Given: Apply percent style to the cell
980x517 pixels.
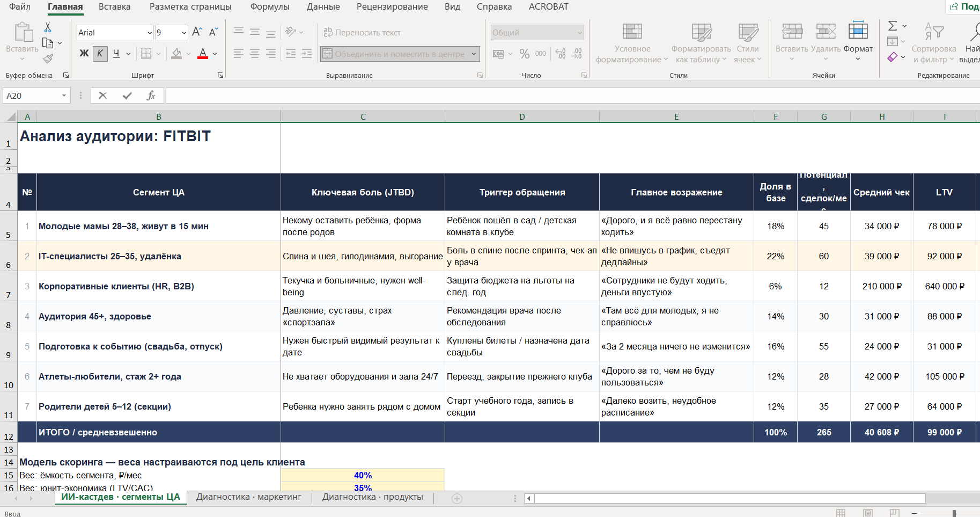Looking at the screenshot, I should coord(524,54).
